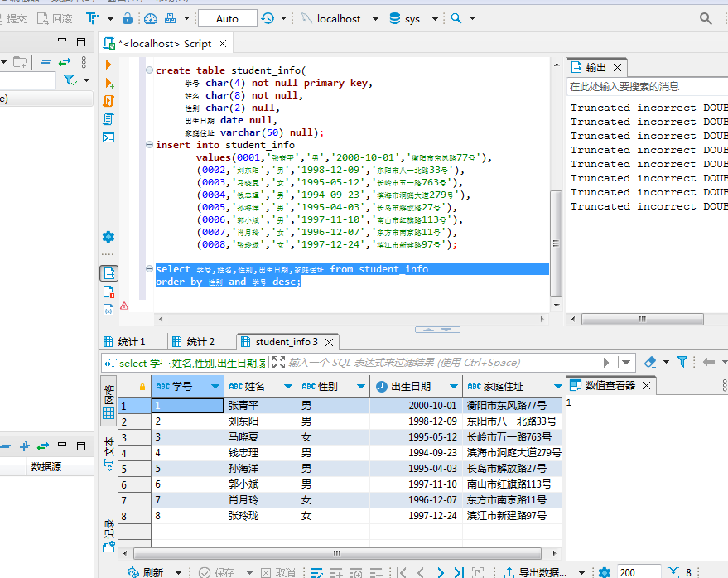728x578 pixels.
Task: Open result panel settings gear icon
Action: click(x=604, y=572)
